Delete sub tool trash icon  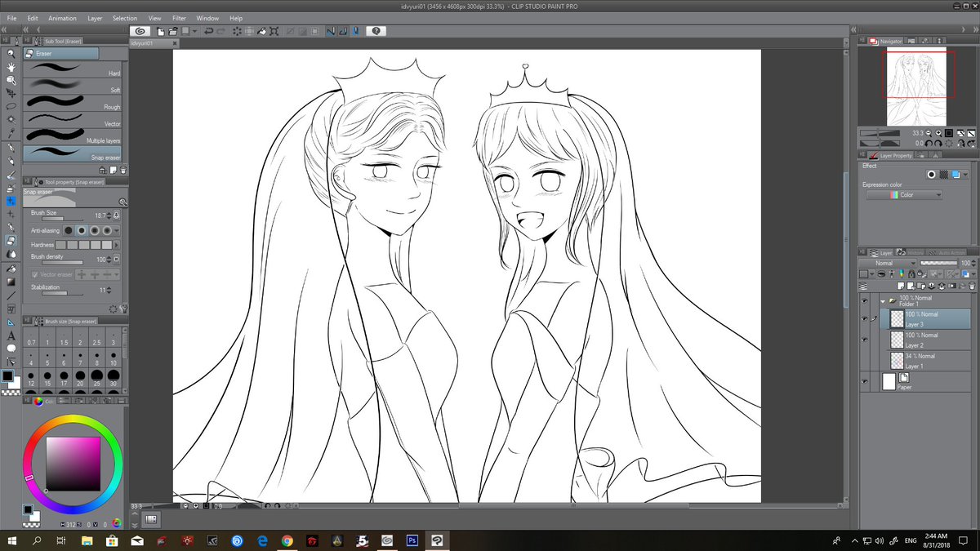click(x=122, y=170)
